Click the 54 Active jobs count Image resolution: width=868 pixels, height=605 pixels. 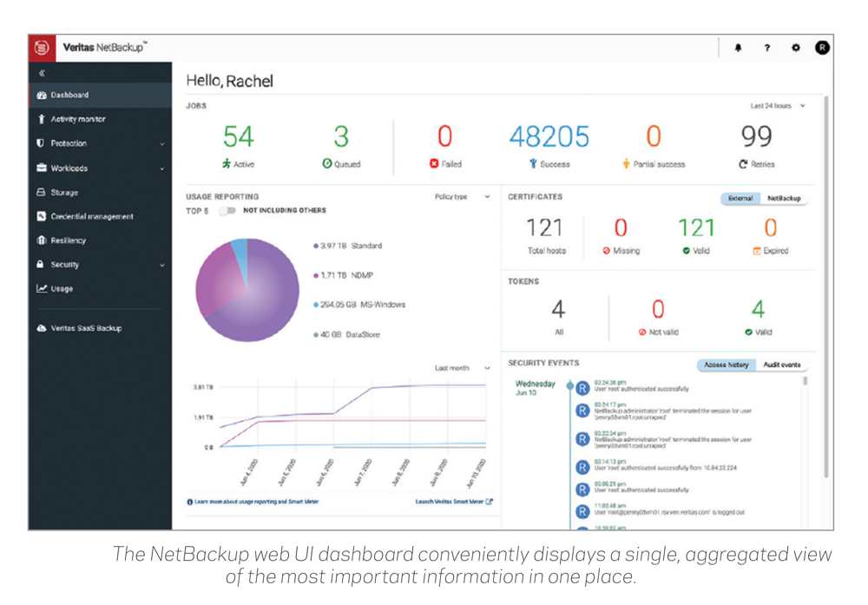[x=238, y=136]
